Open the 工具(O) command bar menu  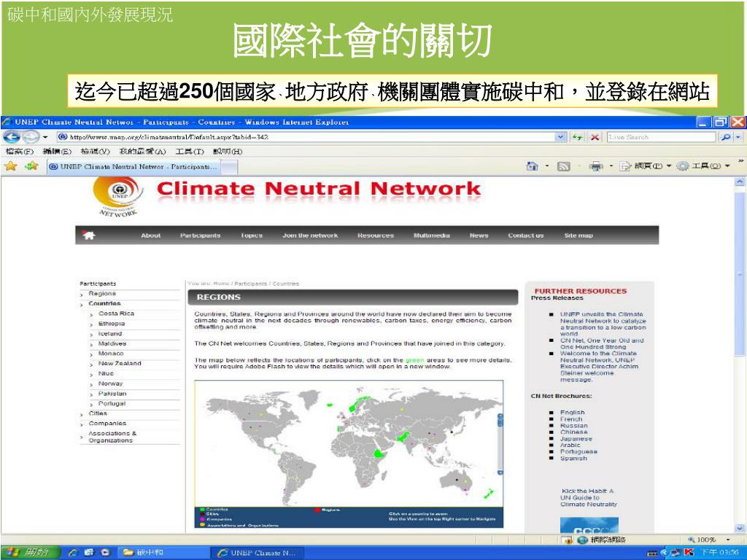pyautogui.click(x=703, y=166)
